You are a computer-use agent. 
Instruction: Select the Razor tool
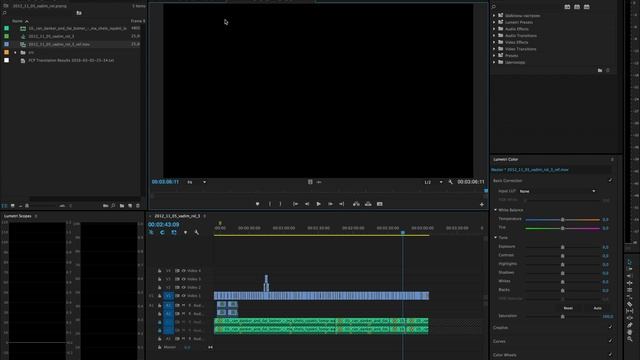pyautogui.click(x=629, y=304)
